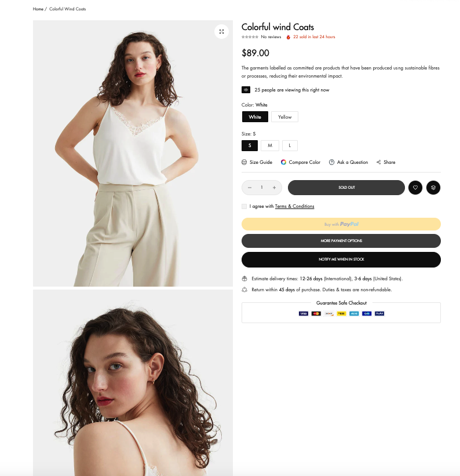Open Compare Color tool
The width and height of the screenshot is (460, 476).
(301, 162)
